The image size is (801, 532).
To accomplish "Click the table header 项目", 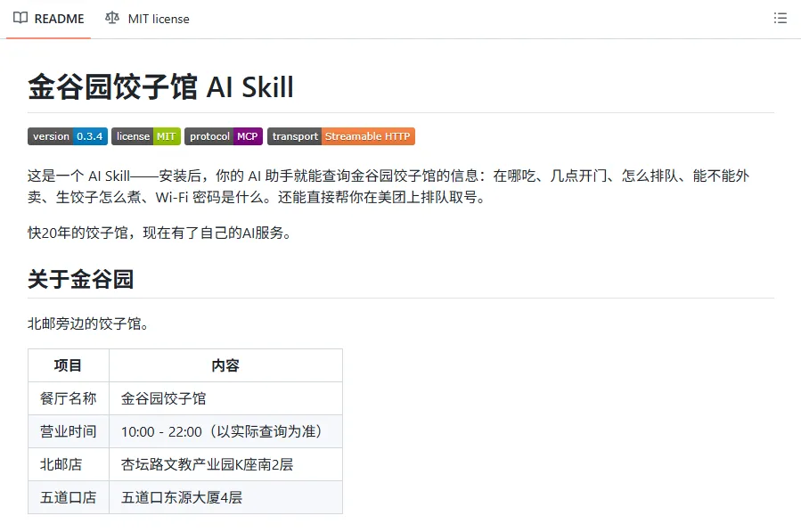I will [69, 365].
